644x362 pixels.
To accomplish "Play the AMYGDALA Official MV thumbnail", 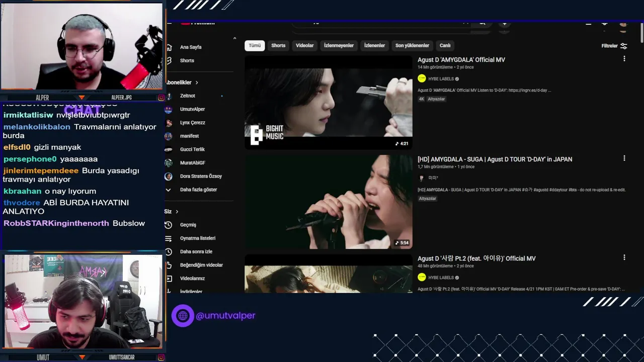I will pos(329,103).
